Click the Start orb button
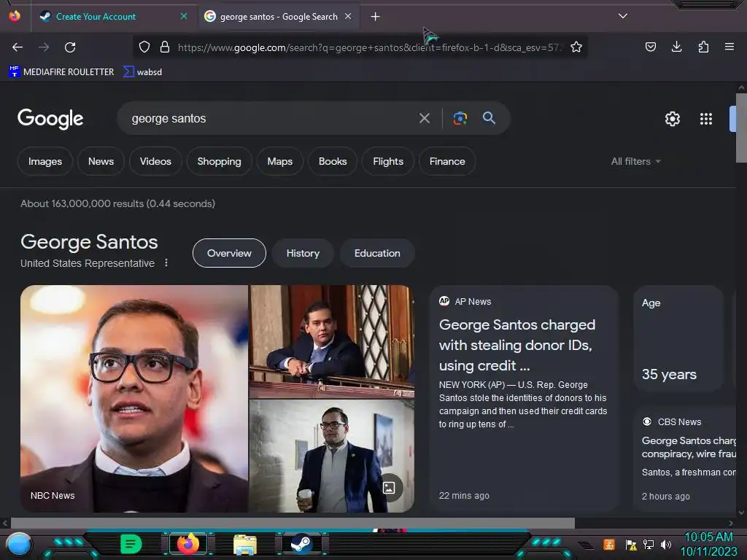 [18, 544]
